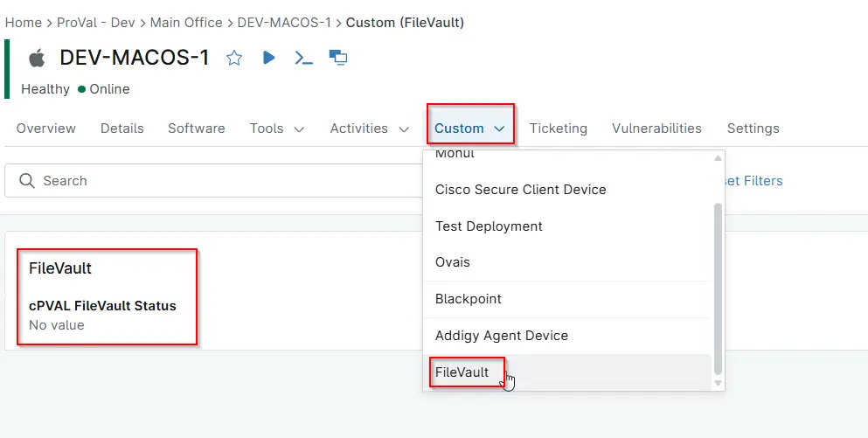Go to ProVal - Dev breadcrumb link
Viewport: 868px width, 438px height.
tap(94, 23)
